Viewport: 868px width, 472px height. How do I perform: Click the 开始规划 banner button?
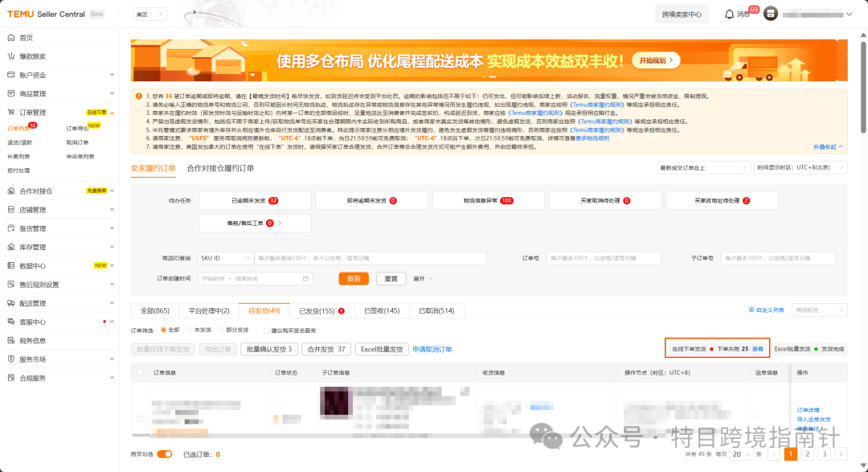(x=656, y=60)
